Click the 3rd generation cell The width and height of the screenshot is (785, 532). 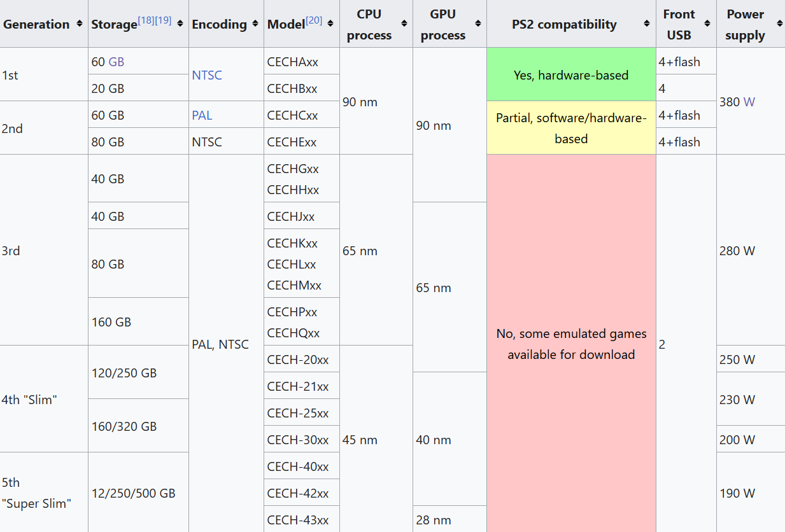(x=44, y=250)
